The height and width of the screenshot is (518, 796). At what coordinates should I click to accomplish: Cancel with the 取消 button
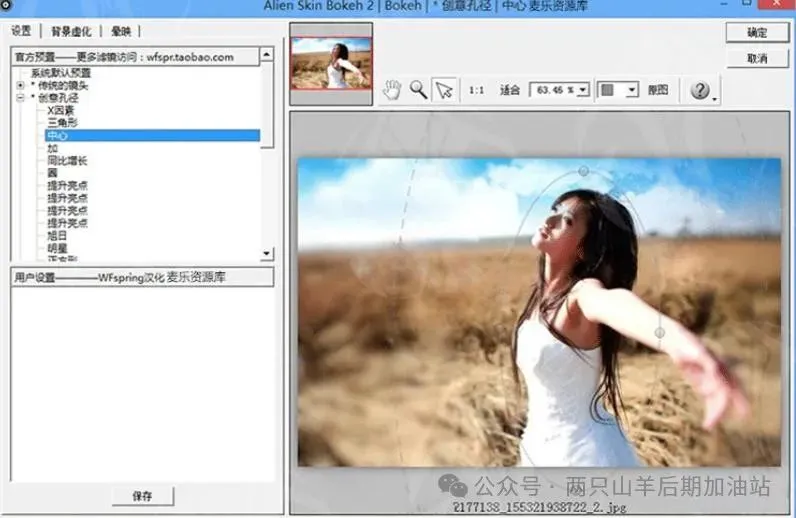(x=757, y=58)
